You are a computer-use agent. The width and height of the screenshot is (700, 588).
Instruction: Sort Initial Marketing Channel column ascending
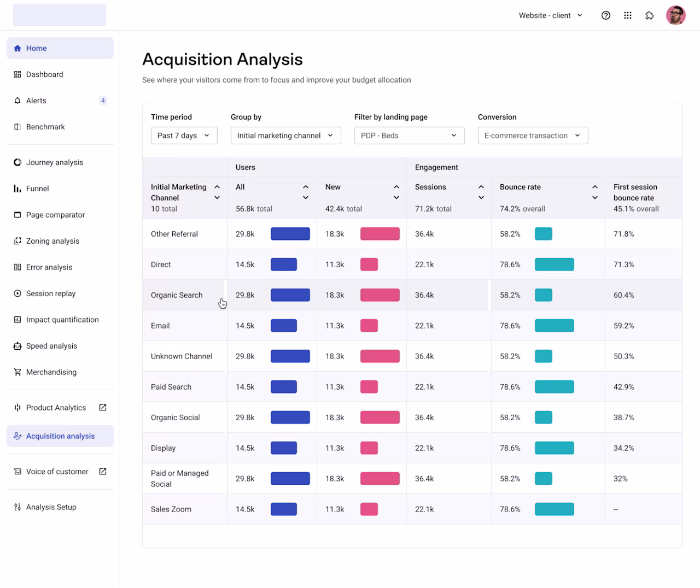click(217, 187)
